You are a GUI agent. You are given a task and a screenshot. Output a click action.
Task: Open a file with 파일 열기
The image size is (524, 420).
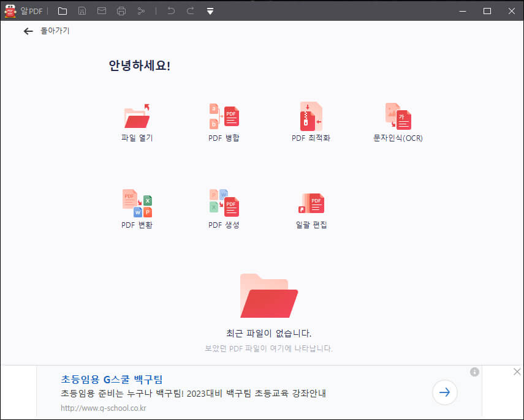137,120
